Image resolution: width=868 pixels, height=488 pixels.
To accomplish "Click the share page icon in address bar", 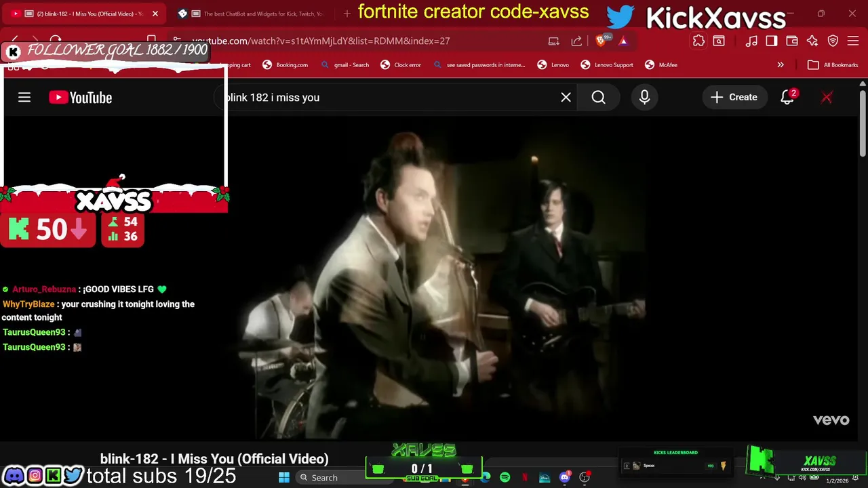I will pos(576,41).
